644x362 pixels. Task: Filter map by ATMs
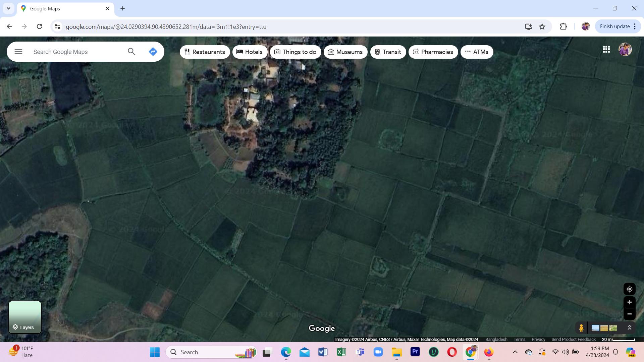477,52
